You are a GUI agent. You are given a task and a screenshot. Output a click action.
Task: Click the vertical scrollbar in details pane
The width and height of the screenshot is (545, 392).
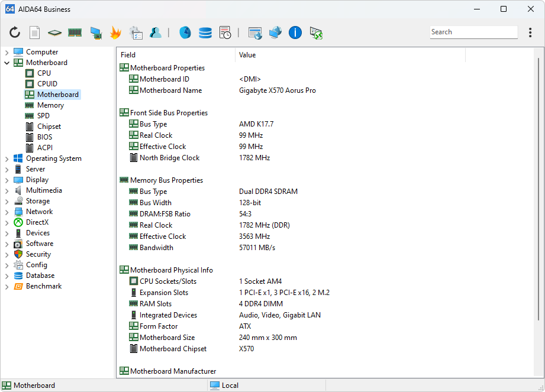click(537, 189)
